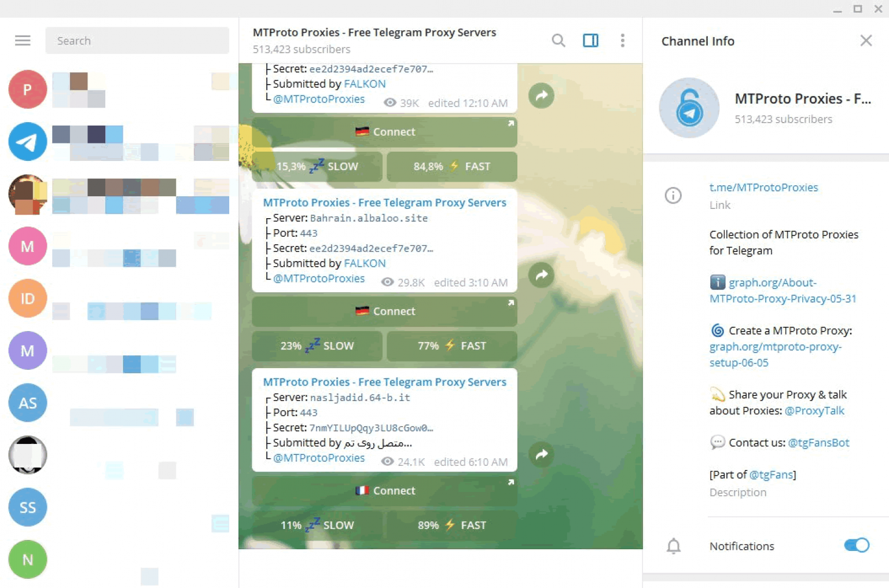The width and height of the screenshot is (889, 588).
Task: Click the channel title in chat header
Action: [x=374, y=32]
